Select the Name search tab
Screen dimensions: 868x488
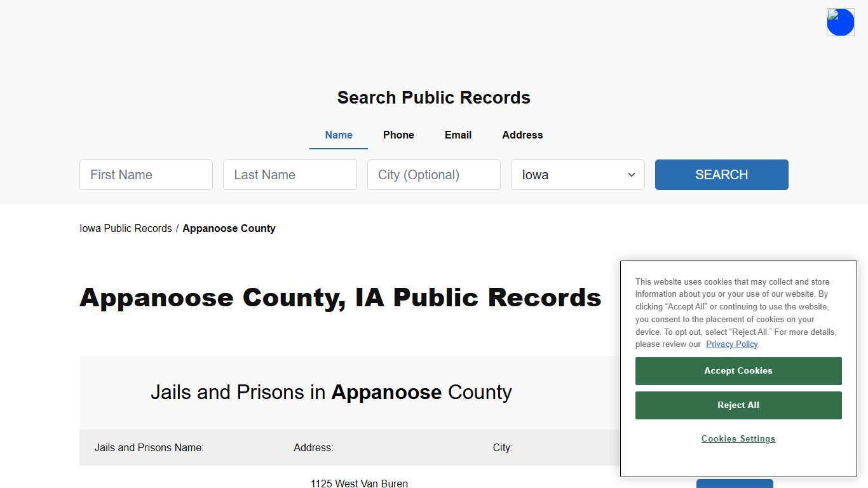[x=338, y=135]
